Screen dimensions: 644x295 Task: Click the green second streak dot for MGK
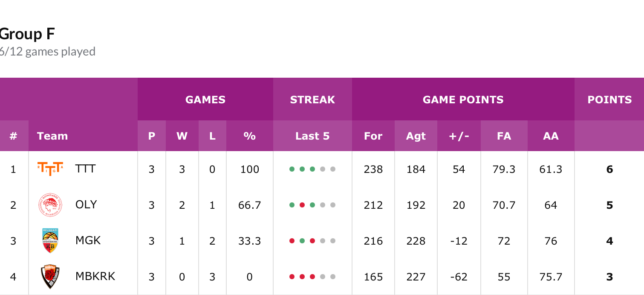point(302,241)
